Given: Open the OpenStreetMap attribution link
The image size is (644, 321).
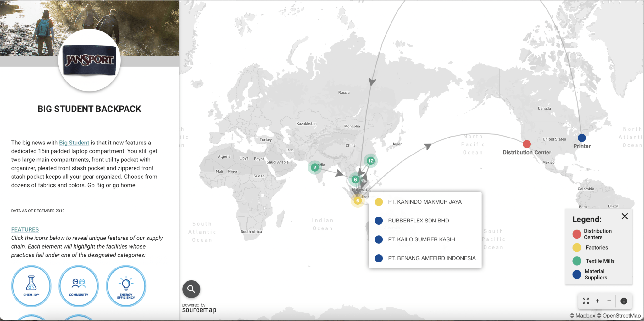Looking at the screenshot, I should click(x=619, y=315).
